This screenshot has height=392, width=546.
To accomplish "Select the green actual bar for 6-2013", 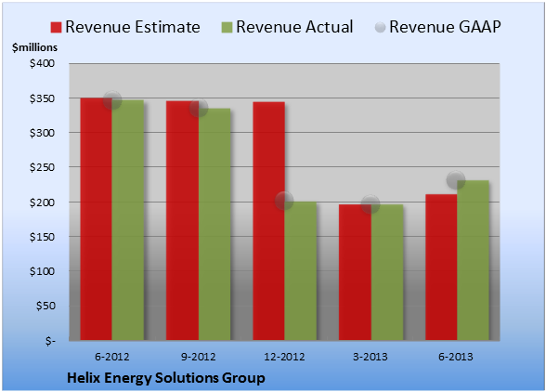I will click(x=473, y=260).
